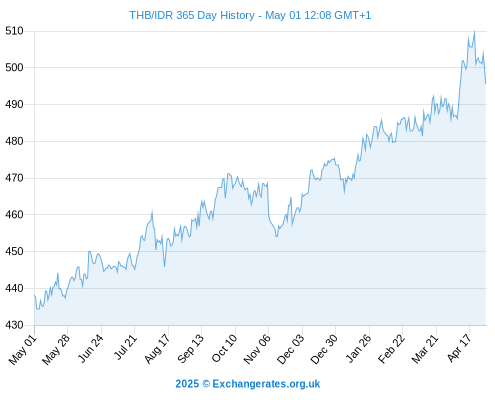Select the Jan 26 x-axis date label
The height and width of the screenshot is (400, 495).
coord(358,348)
